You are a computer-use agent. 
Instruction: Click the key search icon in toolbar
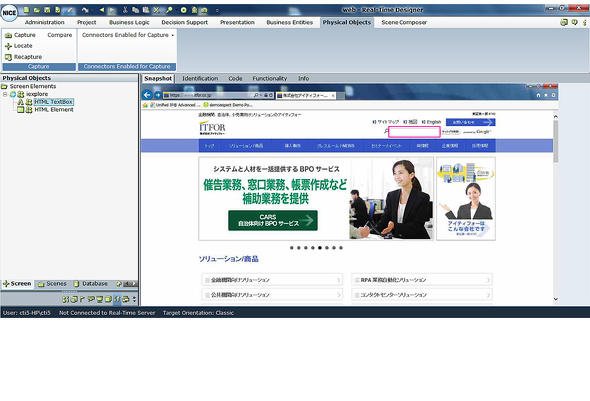[169, 10]
